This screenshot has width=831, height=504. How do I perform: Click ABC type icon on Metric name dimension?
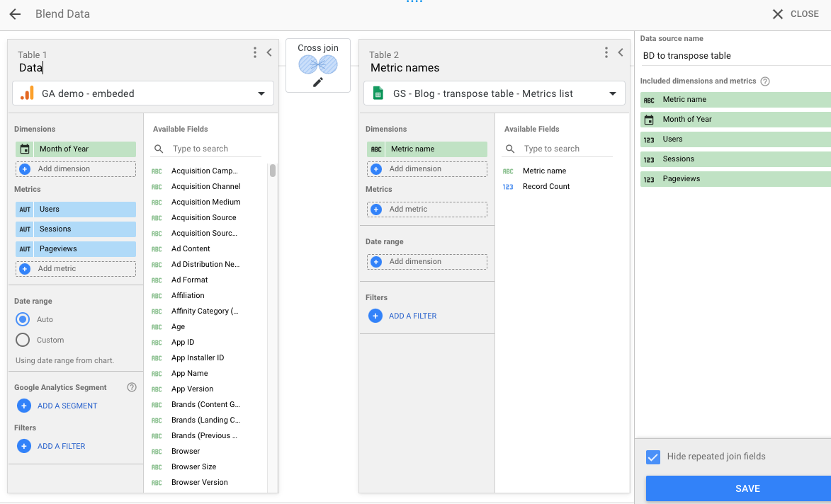[375, 149]
